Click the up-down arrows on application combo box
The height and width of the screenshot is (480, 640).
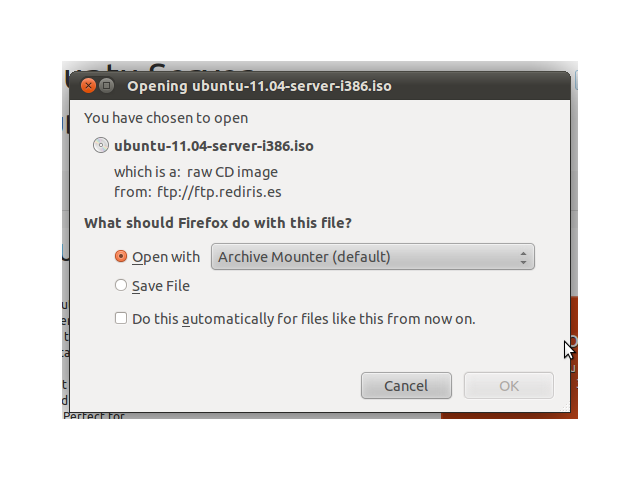(x=523, y=257)
